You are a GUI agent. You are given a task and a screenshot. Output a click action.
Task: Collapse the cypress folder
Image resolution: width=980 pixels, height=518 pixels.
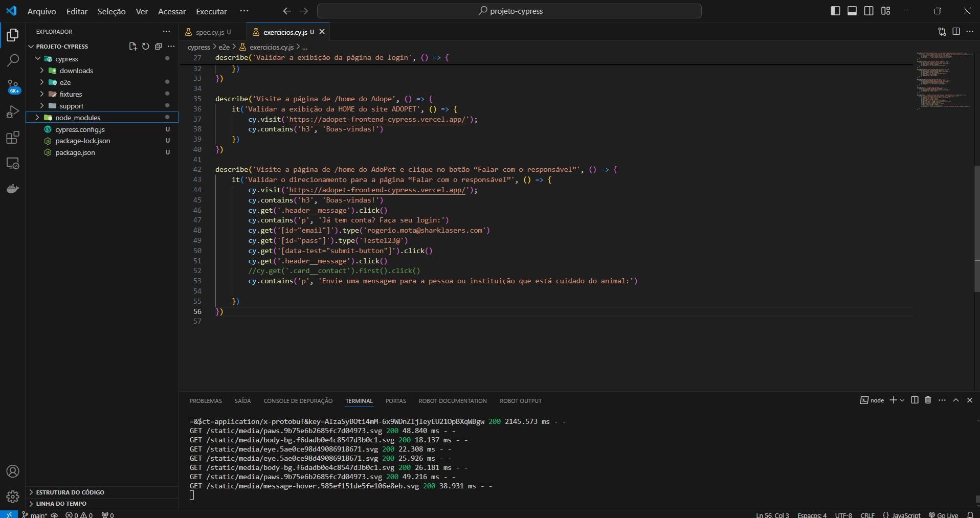coord(38,59)
